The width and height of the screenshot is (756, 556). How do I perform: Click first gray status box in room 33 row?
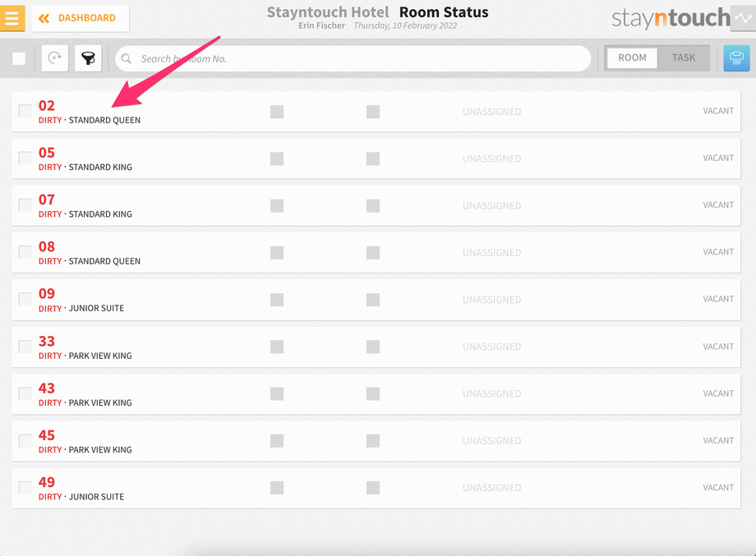(277, 347)
